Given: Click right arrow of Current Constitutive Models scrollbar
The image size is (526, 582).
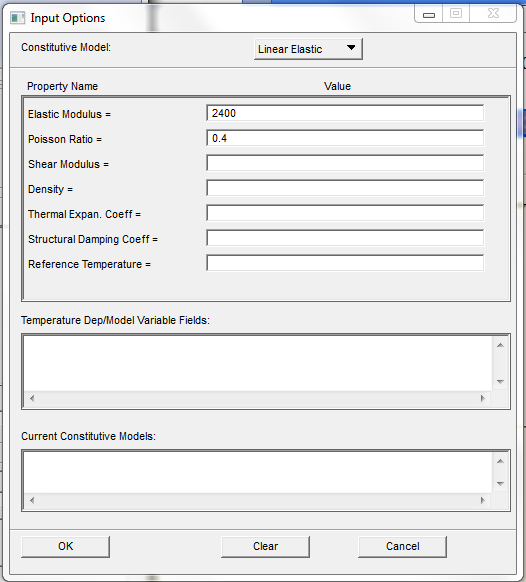Looking at the screenshot, I should [483, 500].
